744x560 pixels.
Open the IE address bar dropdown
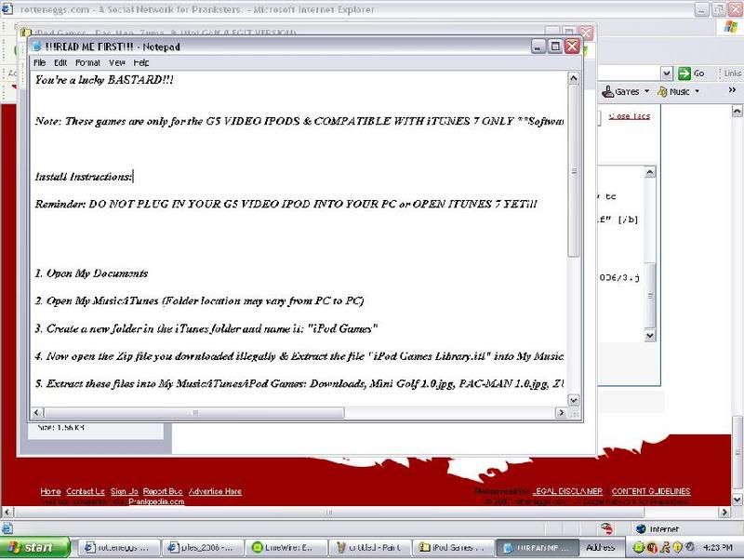[667, 73]
